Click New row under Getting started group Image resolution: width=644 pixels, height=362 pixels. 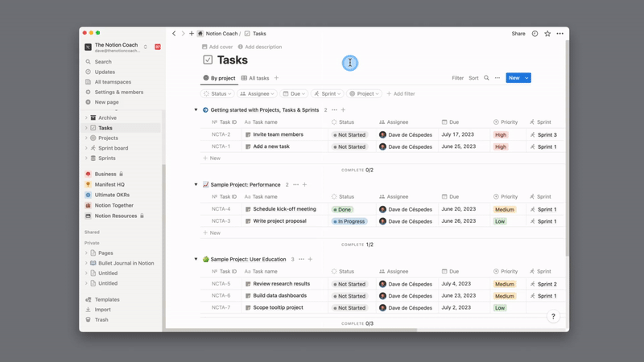point(212,158)
